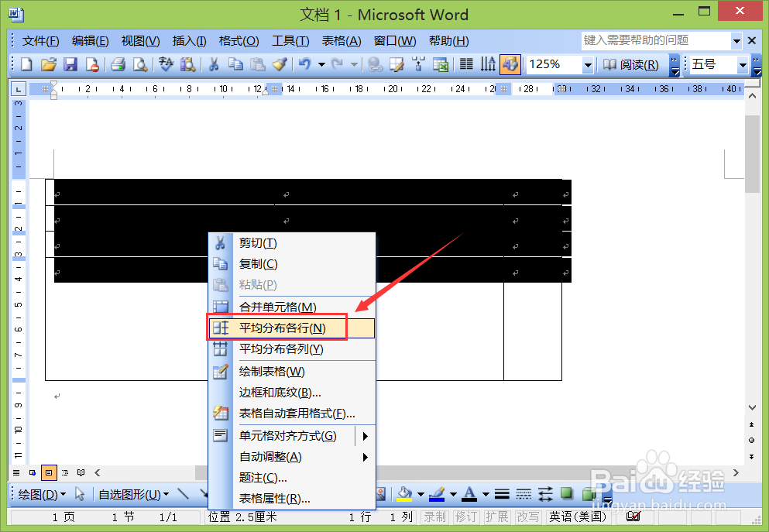Choose 平均分布各列(Y) from context menu

pos(292,349)
